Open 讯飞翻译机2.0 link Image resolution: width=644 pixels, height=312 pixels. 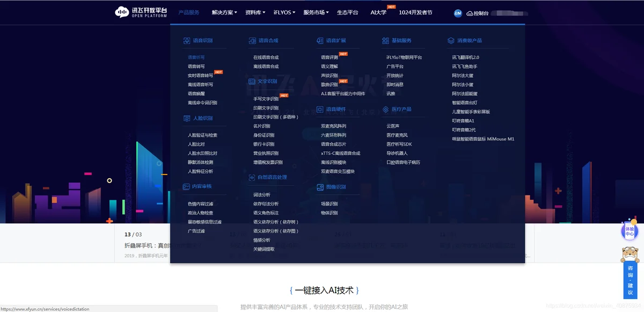click(x=465, y=57)
